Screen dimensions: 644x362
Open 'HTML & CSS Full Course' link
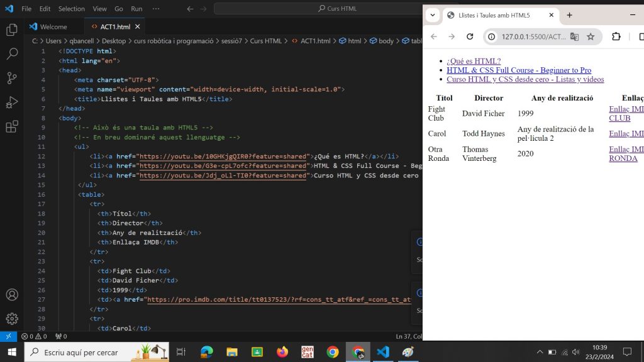tap(519, 70)
